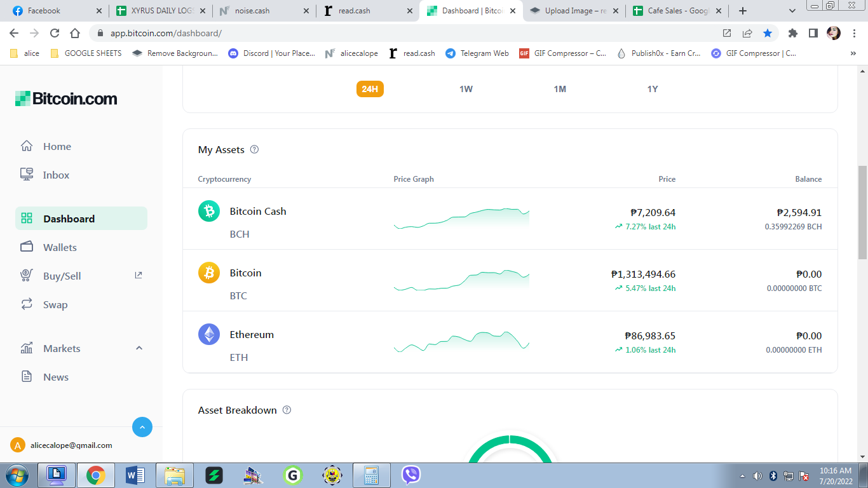The image size is (868, 488).
Task: Click the Bitcoin Cash balance ₱2,594.91
Action: click(x=799, y=212)
